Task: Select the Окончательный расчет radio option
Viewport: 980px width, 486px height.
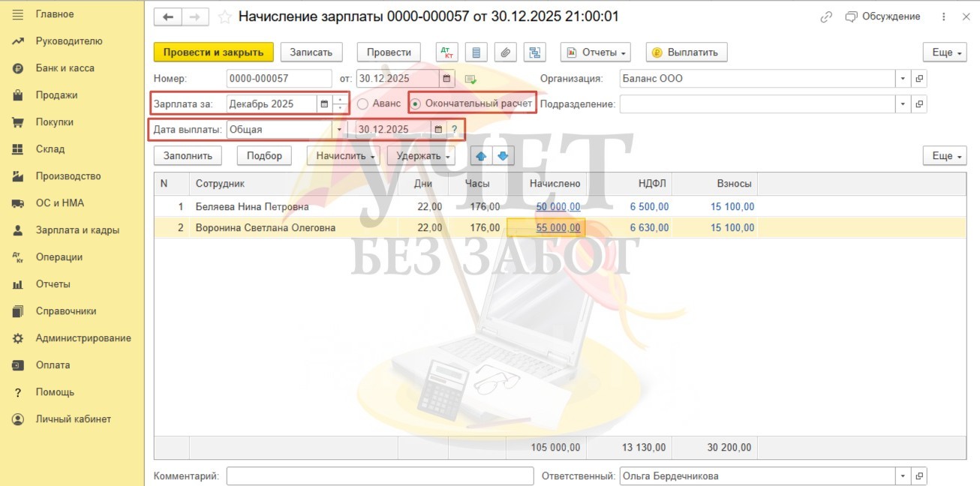Action: pyautogui.click(x=416, y=103)
